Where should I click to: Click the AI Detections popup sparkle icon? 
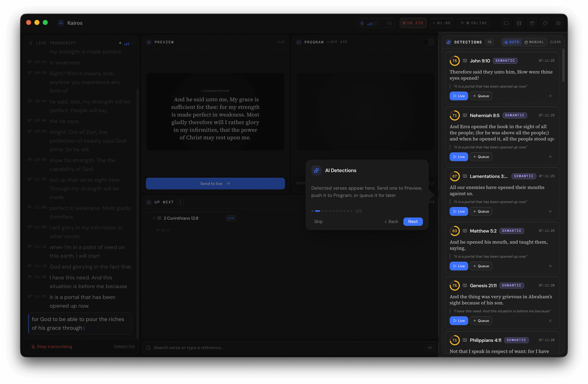316,170
